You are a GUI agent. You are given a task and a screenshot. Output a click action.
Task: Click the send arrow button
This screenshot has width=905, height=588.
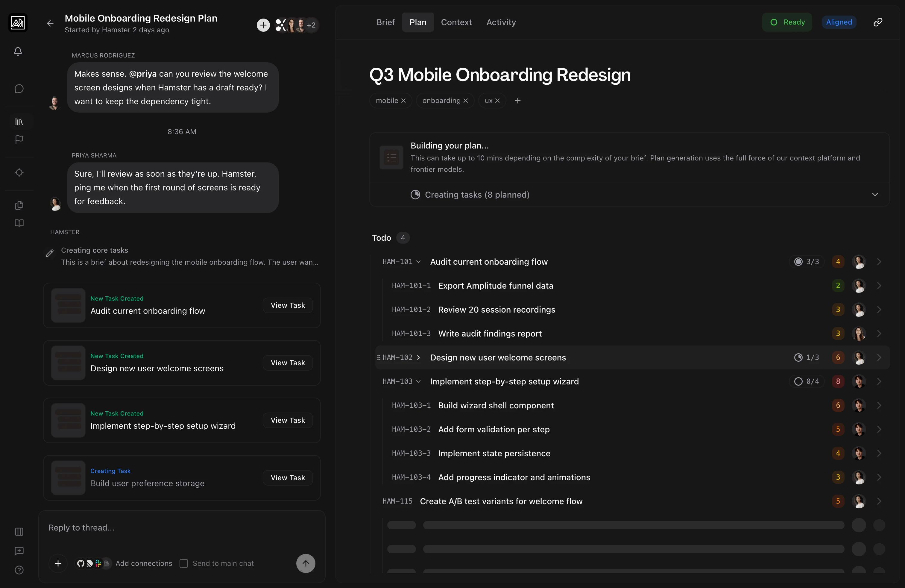tap(305, 563)
